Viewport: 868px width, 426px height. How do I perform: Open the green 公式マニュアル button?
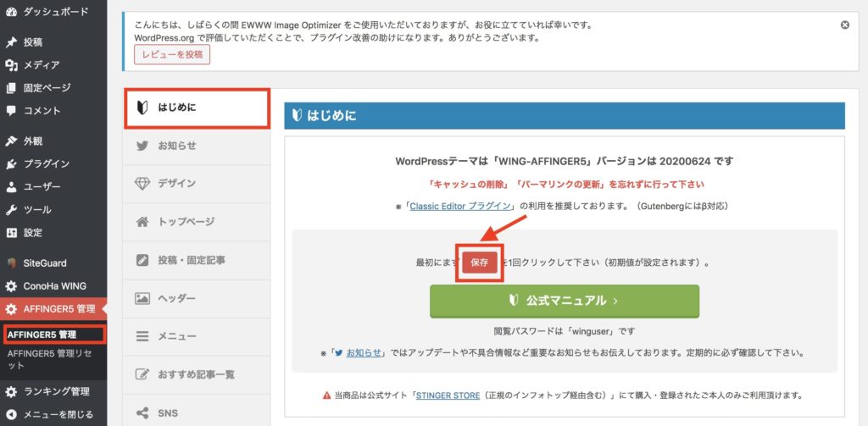(565, 301)
